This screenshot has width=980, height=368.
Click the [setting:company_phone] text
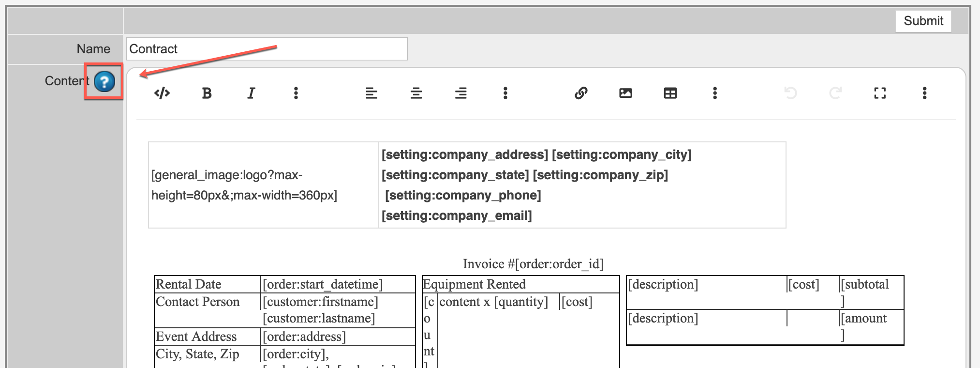(463, 195)
